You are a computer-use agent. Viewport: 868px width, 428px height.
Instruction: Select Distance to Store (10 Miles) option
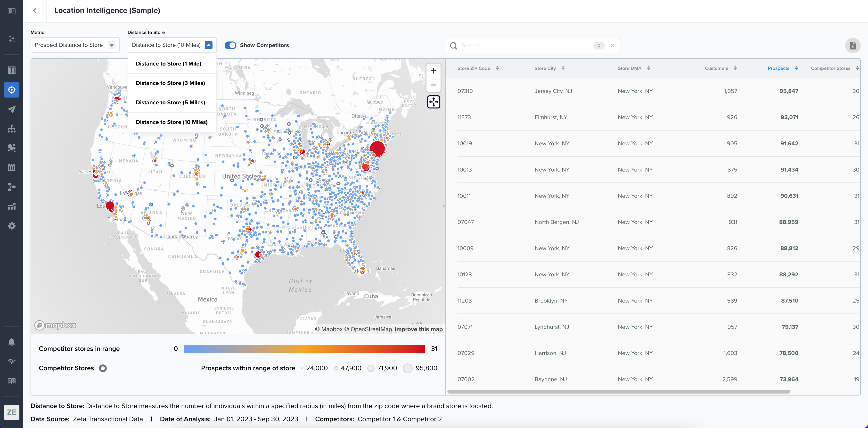(172, 122)
